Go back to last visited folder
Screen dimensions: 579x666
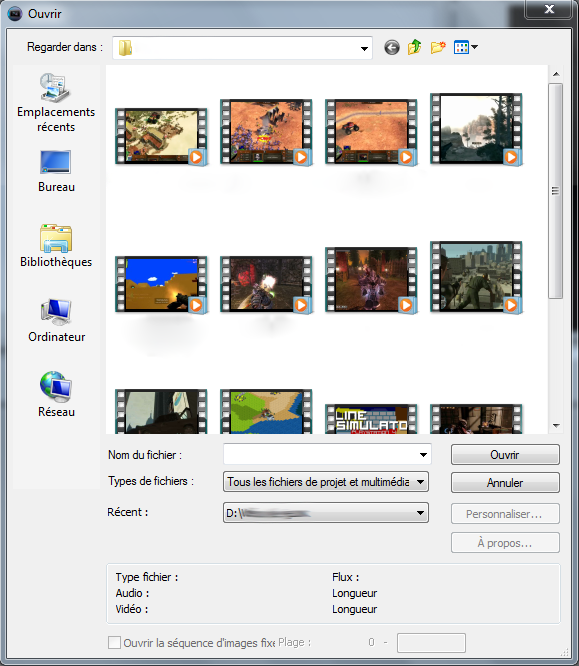[392, 47]
